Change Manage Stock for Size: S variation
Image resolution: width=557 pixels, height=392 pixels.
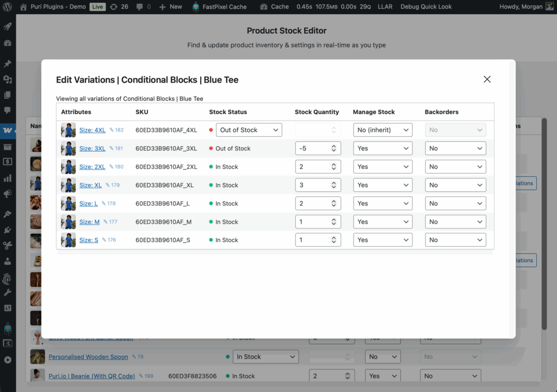[382, 240]
